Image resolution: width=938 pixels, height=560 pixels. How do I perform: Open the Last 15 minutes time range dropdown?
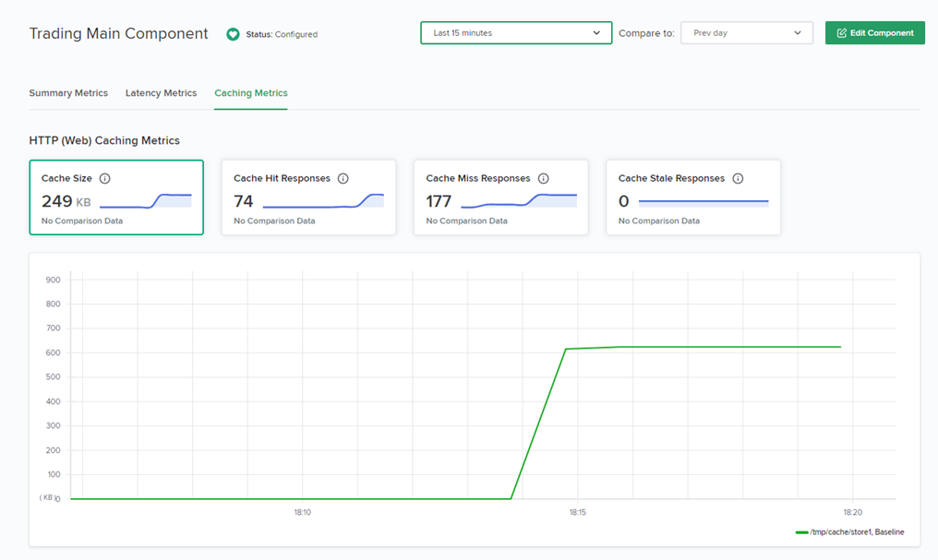(x=516, y=33)
